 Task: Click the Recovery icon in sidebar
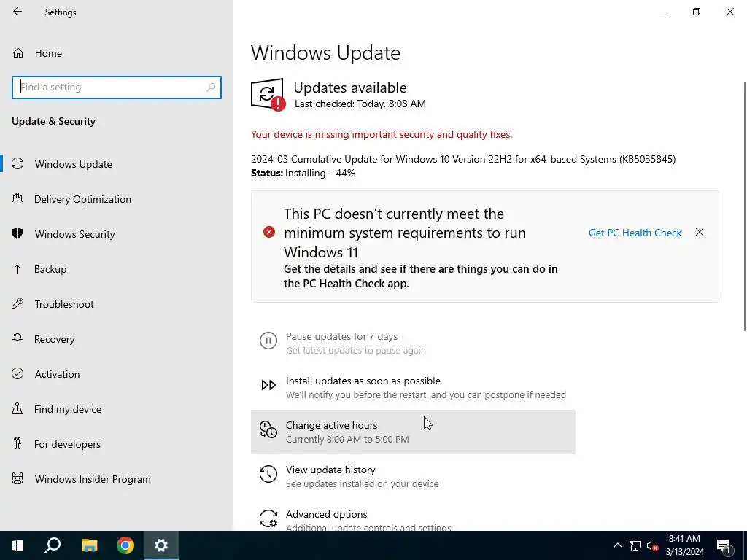(18, 339)
